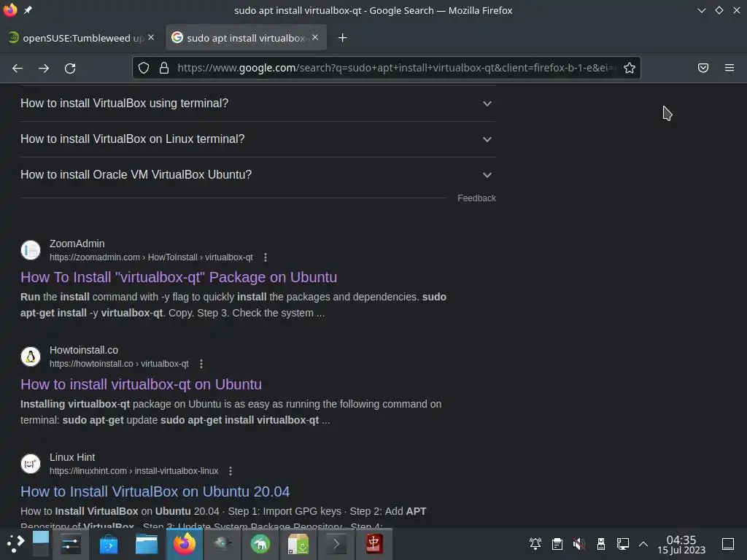Viewport: 747px width, 560px height.
Task: Open removable devices tray icon
Action: coord(601,544)
